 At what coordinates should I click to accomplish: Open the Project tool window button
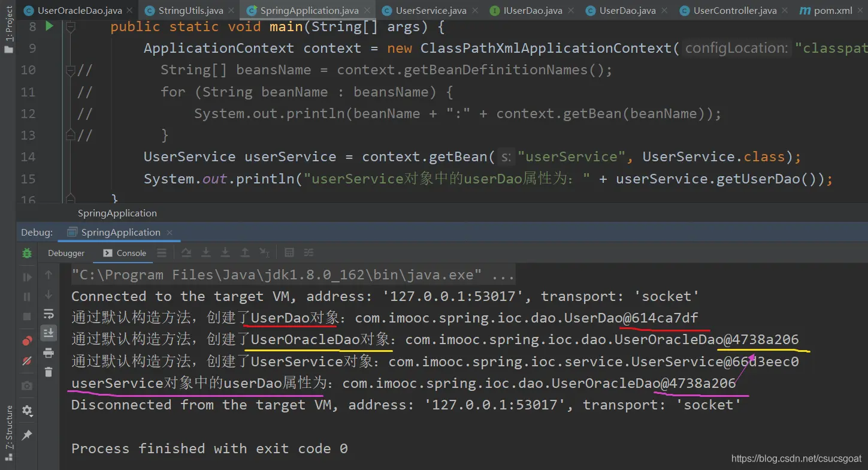coord(8,30)
